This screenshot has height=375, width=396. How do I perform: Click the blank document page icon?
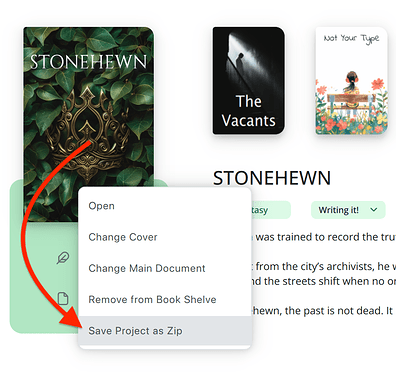[63, 298]
